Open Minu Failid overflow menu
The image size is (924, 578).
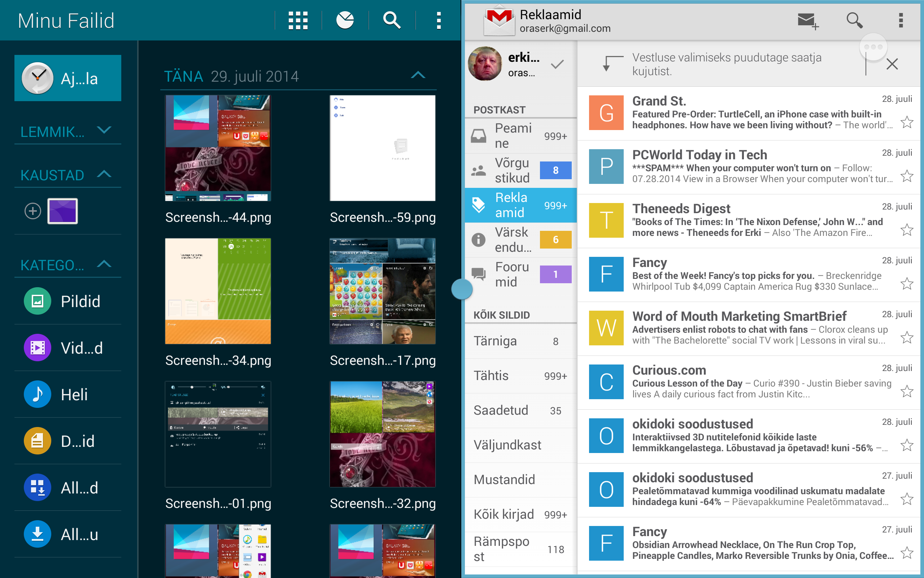tap(439, 20)
